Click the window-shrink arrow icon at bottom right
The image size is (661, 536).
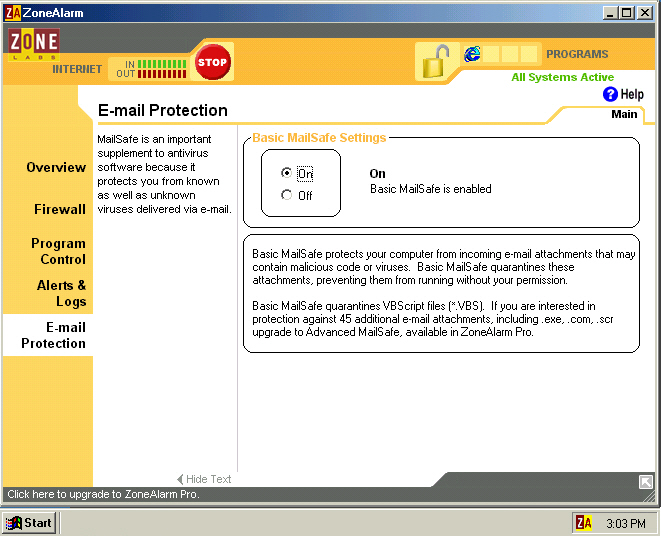tap(645, 482)
